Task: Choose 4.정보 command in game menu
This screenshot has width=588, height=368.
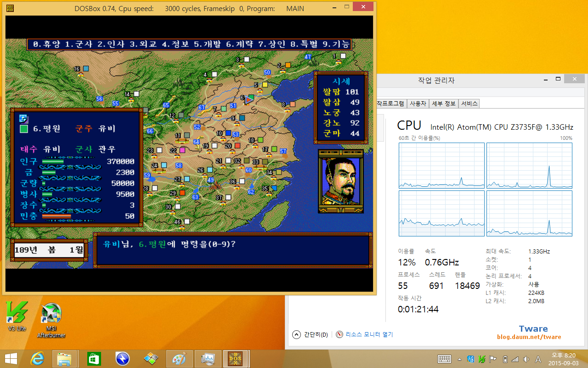Action: point(175,45)
